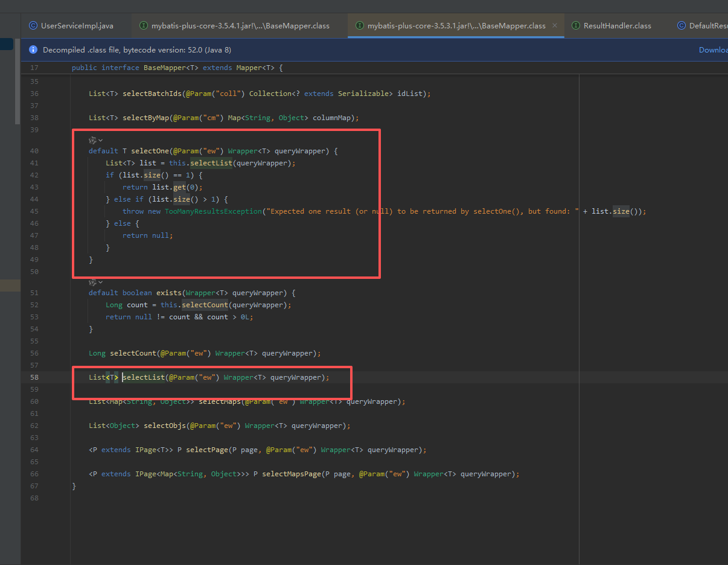Click the selectByMap method name
Screen dimensions: 728x565
[145, 118]
